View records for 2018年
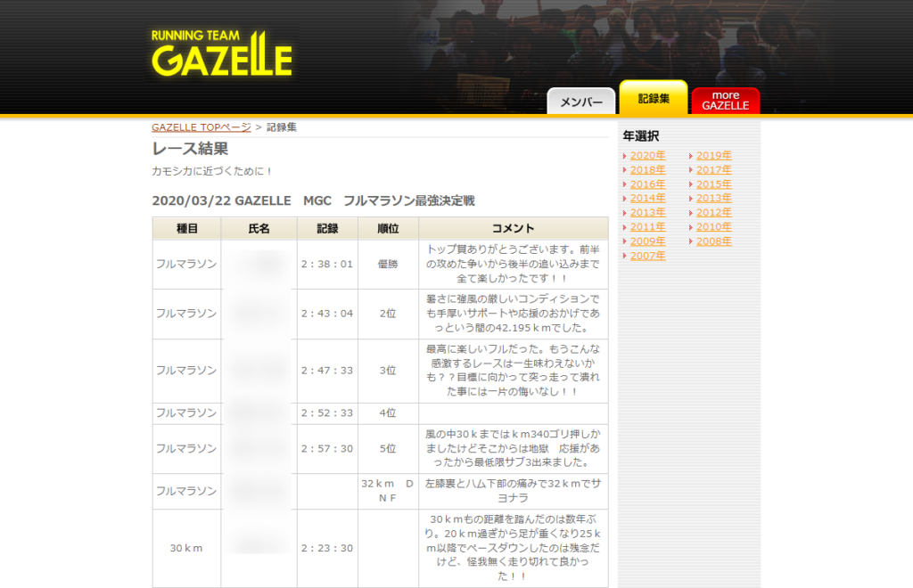Viewport: 913px width, 588px height. pos(648,169)
